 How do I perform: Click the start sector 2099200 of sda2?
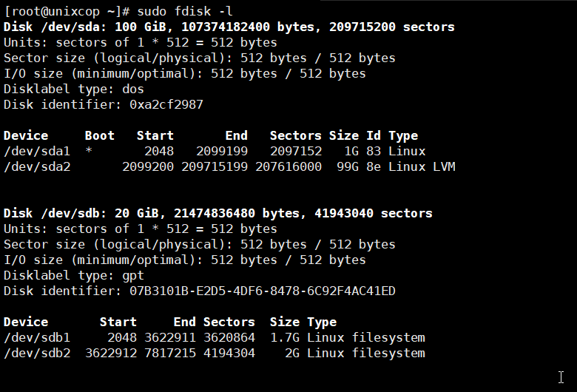148,166
